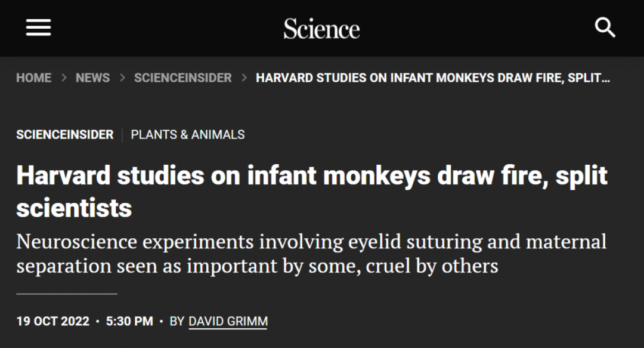This screenshot has height=348, width=644.
Task: Click chevron after SCIENCEINSIDER breadcrumb
Action: [x=244, y=78]
